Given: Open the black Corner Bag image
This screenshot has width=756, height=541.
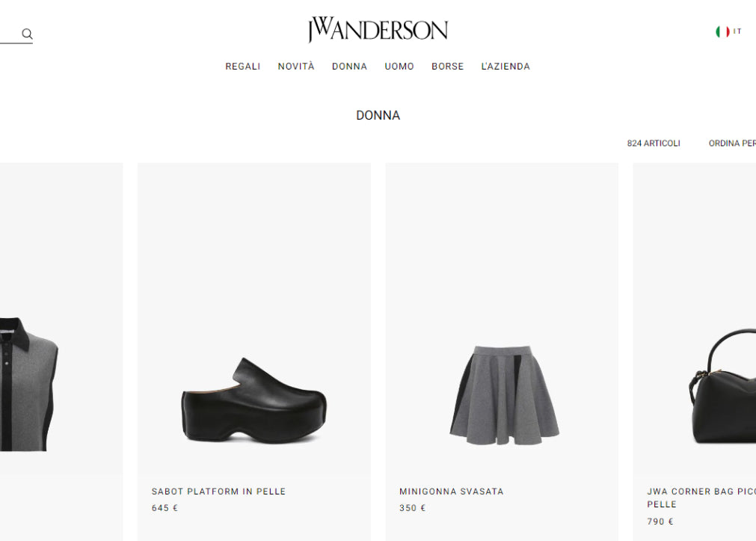Looking at the screenshot, I should tap(694, 320).
